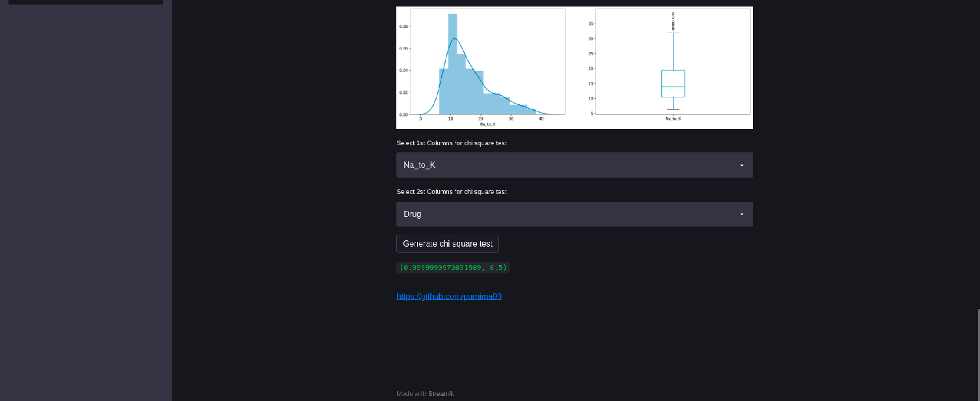Image resolution: width=980 pixels, height=401 pixels.
Task: Open the Na_to_K first column dropdown
Action: tap(574, 165)
